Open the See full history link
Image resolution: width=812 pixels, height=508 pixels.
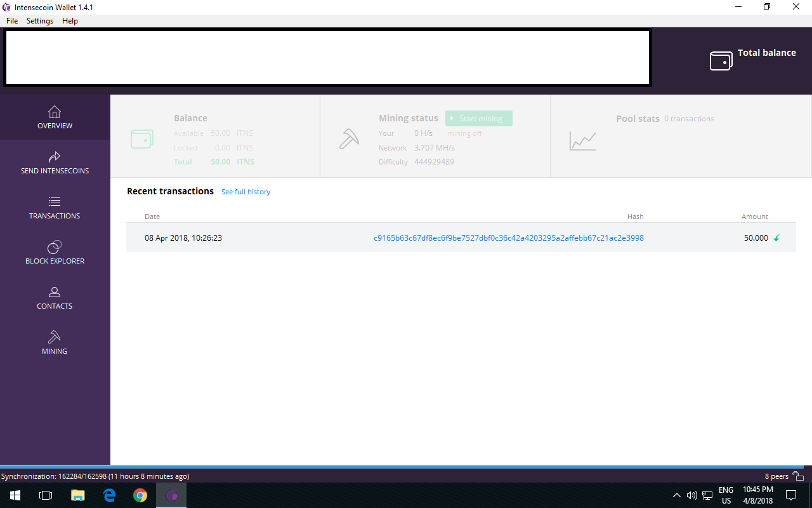pos(246,192)
